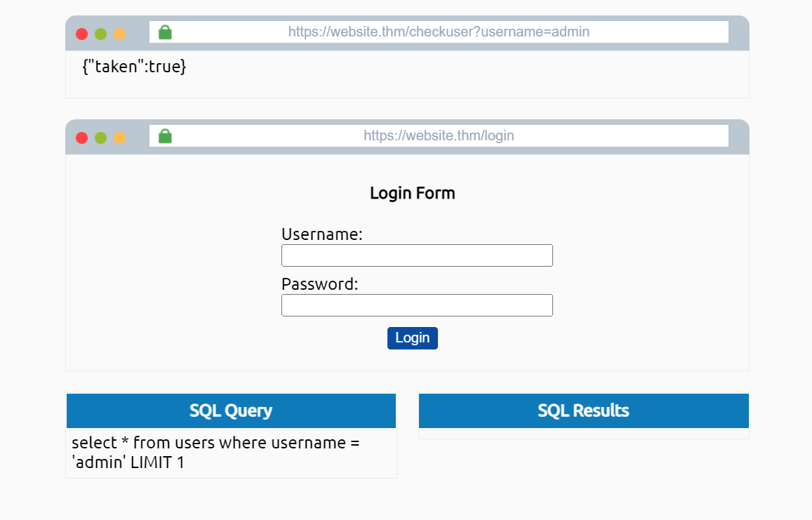
Task: Focus the website.thm/login address bar
Action: coord(439,136)
